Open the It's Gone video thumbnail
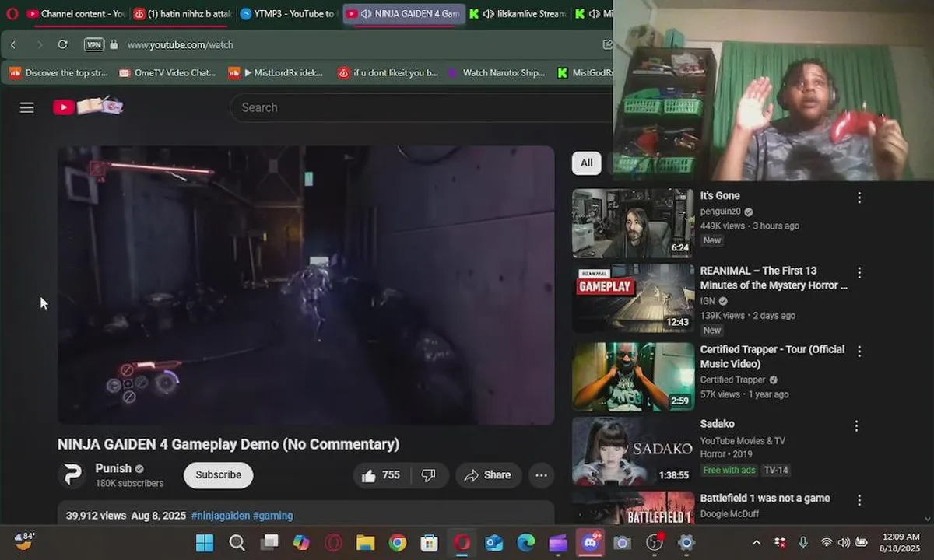The height and width of the screenshot is (560, 934). point(633,222)
